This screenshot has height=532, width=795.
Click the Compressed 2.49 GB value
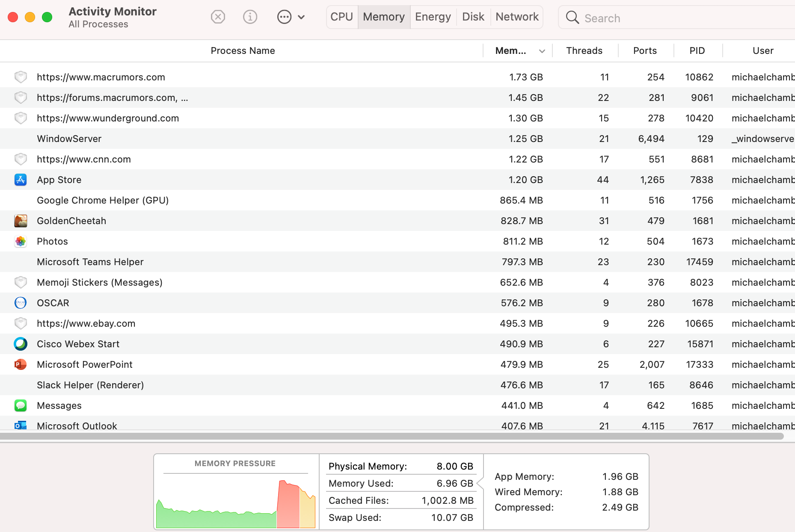[x=620, y=507]
